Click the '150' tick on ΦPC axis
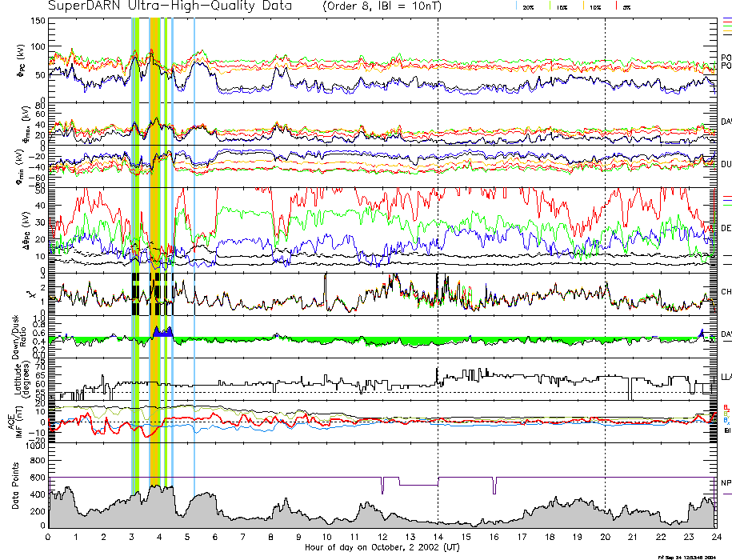This screenshot has width=732, height=560. pyautogui.click(x=38, y=21)
